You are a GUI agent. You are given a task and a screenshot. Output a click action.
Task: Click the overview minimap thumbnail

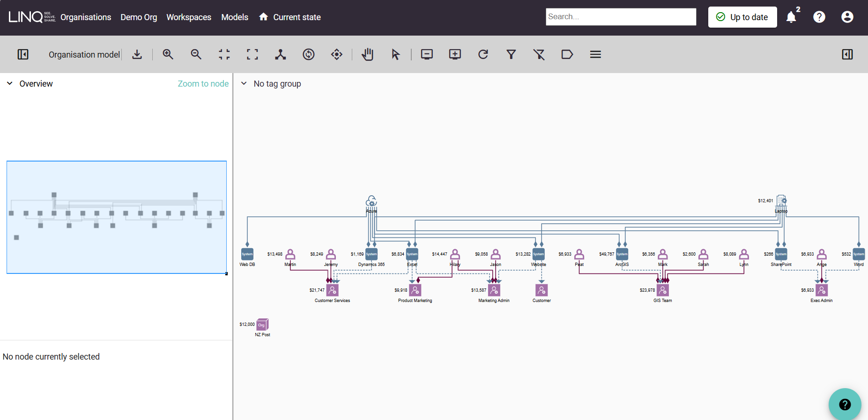pyautogui.click(x=117, y=217)
